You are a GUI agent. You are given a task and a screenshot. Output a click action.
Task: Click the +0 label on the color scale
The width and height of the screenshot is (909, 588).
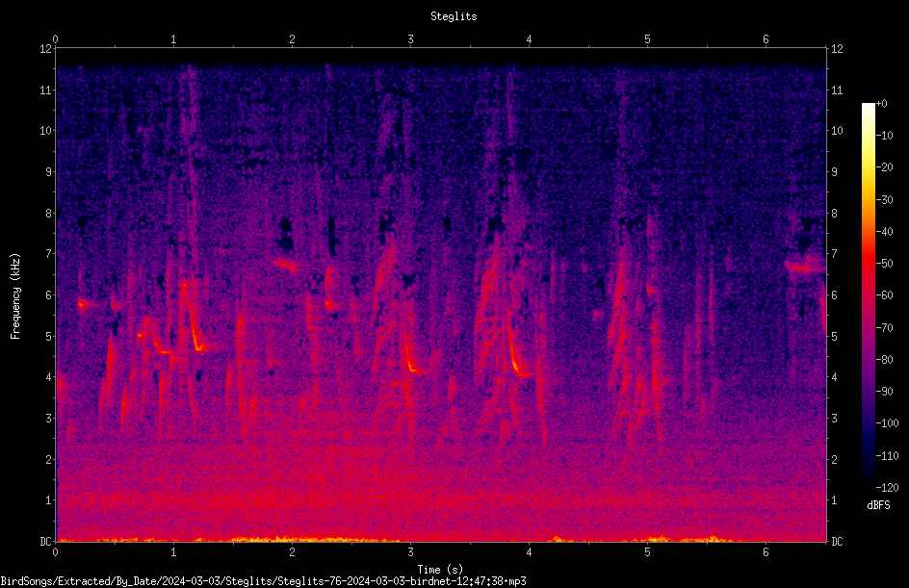882,104
